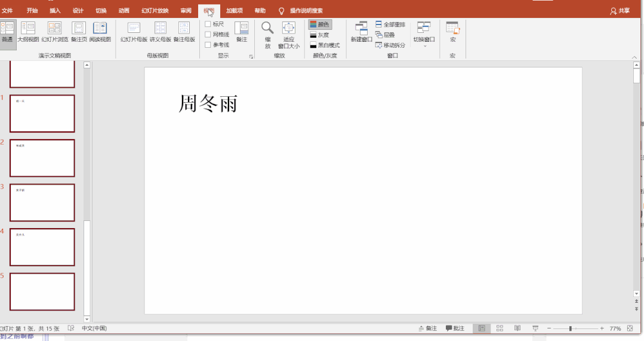Click the 缩放 zoom magnifier icon
644x341 pixels.
(x=267, y=28)
